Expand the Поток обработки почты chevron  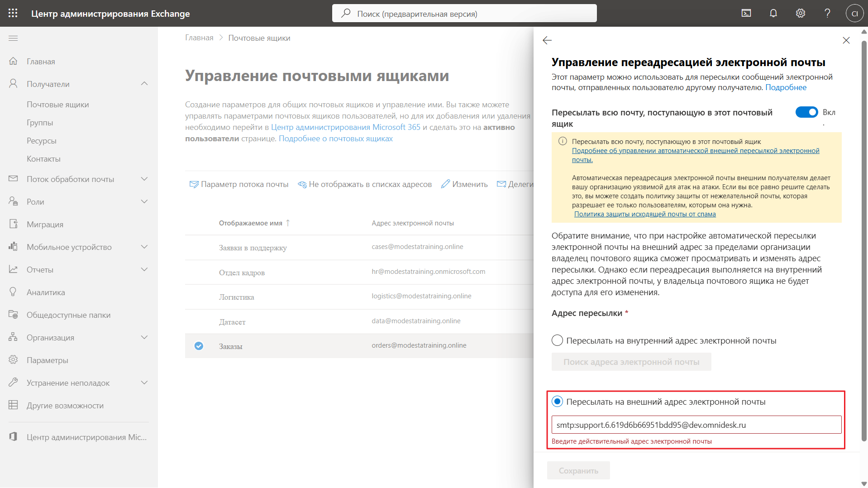[x=144, y=179]
